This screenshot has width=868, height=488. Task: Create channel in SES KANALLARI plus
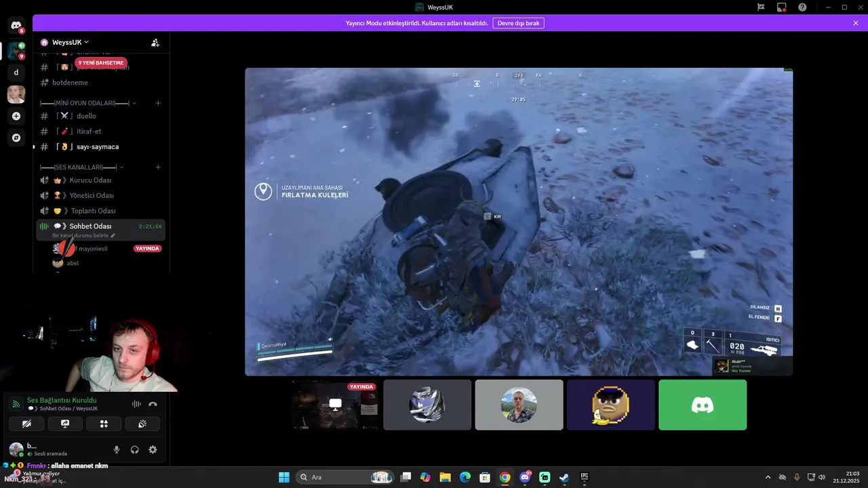pos(158,167)
